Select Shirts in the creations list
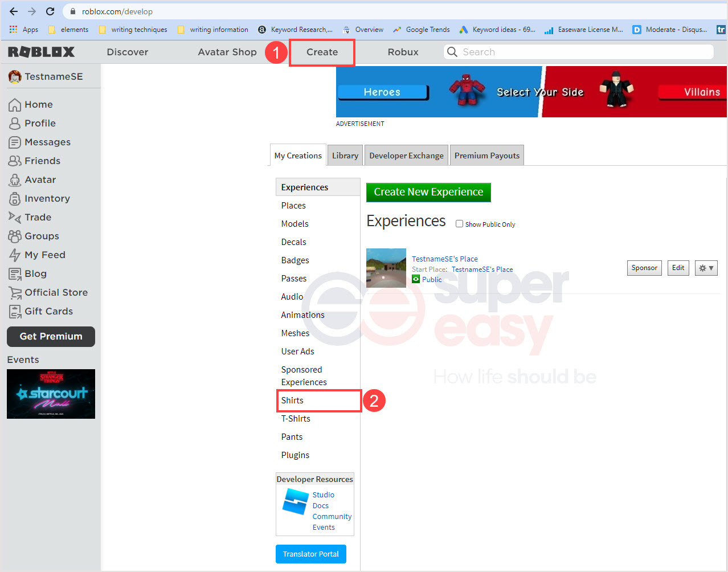This screenshot has width=728, height=572. [x=319, y=401]
